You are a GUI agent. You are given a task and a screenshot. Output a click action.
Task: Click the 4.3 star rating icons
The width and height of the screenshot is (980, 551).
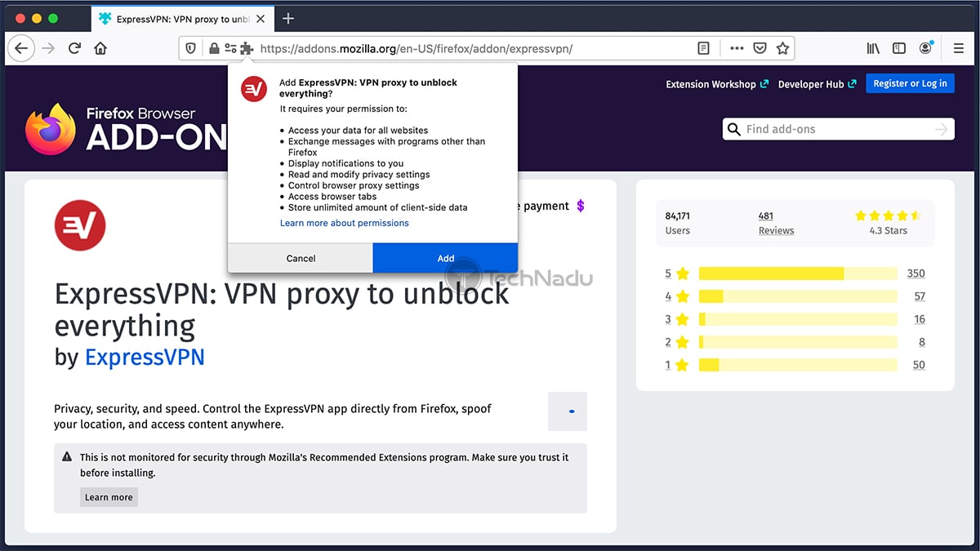tap(888, 216)
